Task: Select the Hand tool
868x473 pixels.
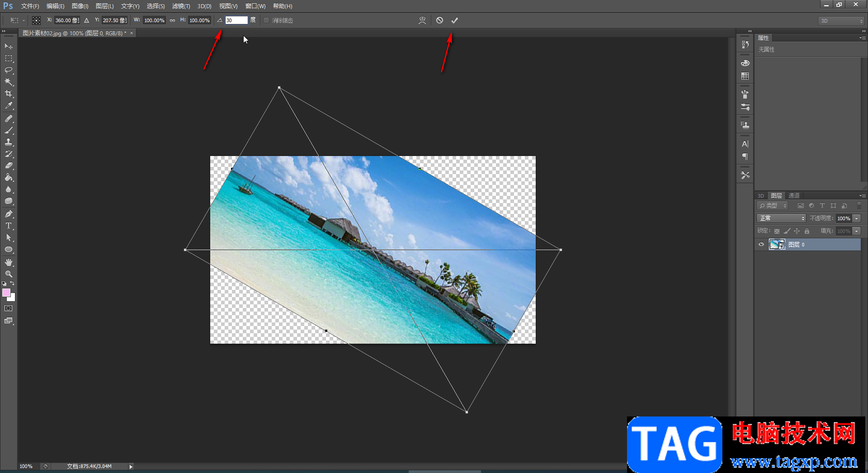Action: coord(9,262)
